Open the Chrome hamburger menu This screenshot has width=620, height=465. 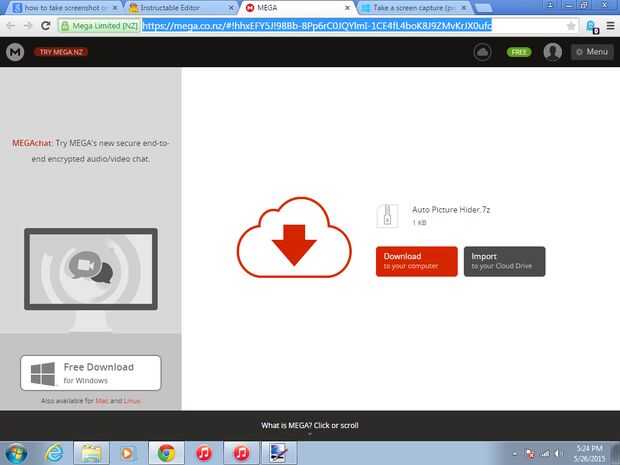[610, 26]
